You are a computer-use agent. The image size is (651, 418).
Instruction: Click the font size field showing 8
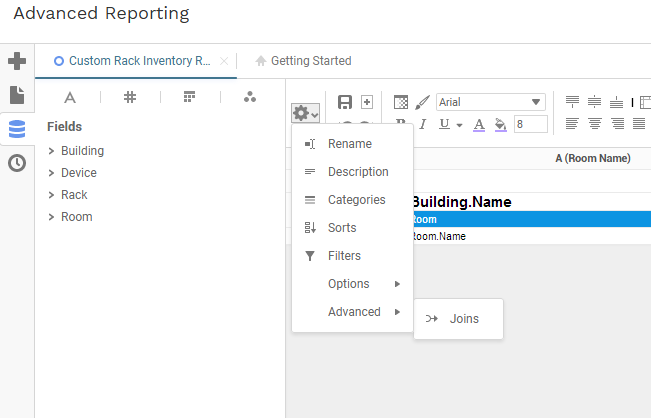coord(531,124)
